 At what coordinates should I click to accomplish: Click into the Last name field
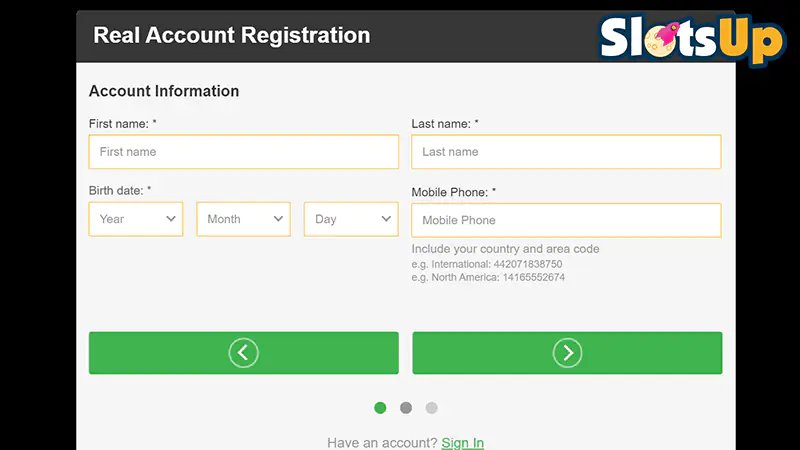click(566, 152)
